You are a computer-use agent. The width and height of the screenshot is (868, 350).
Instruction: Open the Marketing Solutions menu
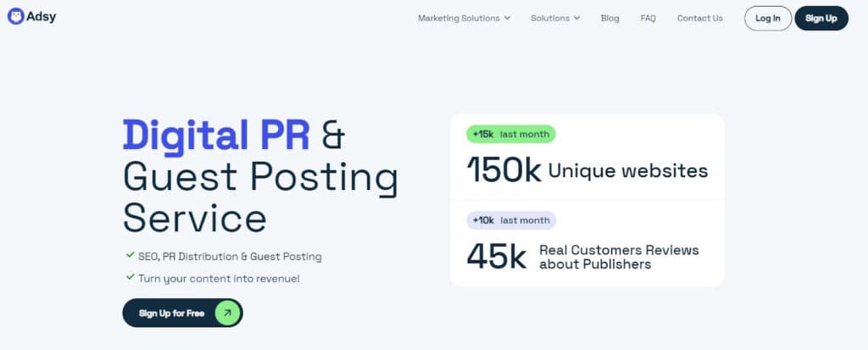coord(459,18)
